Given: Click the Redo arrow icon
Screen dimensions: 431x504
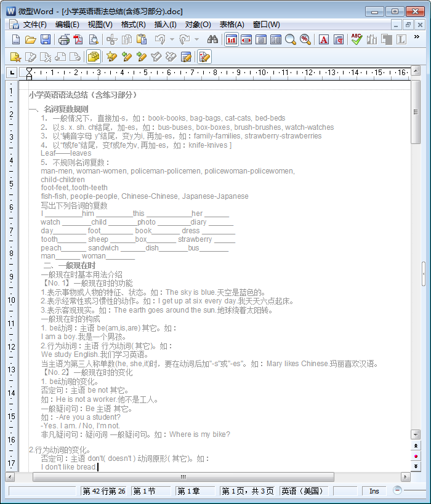Looking at the screenshot, I should (x=185, y=39).
